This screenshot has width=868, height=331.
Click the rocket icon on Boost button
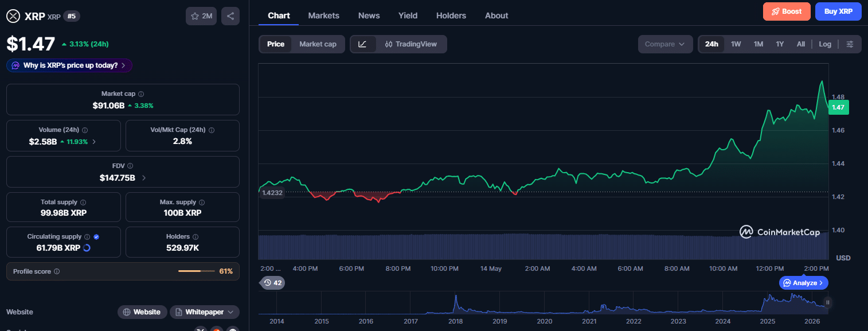(x=776, y=11)
